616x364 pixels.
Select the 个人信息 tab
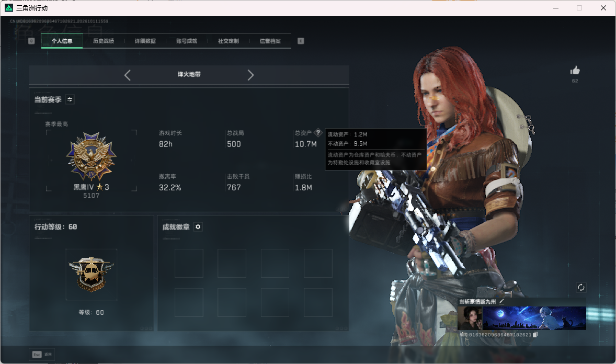[x=62, y=41]
